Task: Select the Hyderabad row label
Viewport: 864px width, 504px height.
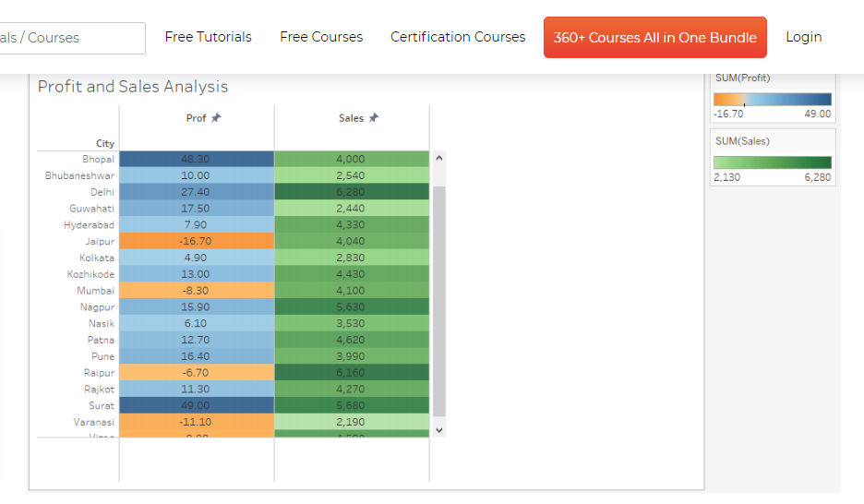Action: (90, 224)
